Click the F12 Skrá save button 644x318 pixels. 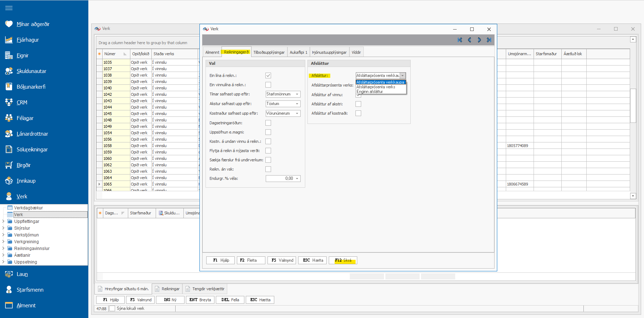tap(343, 260)
